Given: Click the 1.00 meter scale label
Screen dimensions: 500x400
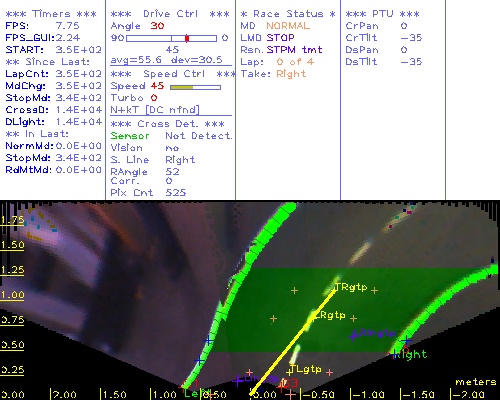Looking at the screenshot, I should (x=12, y=295).
